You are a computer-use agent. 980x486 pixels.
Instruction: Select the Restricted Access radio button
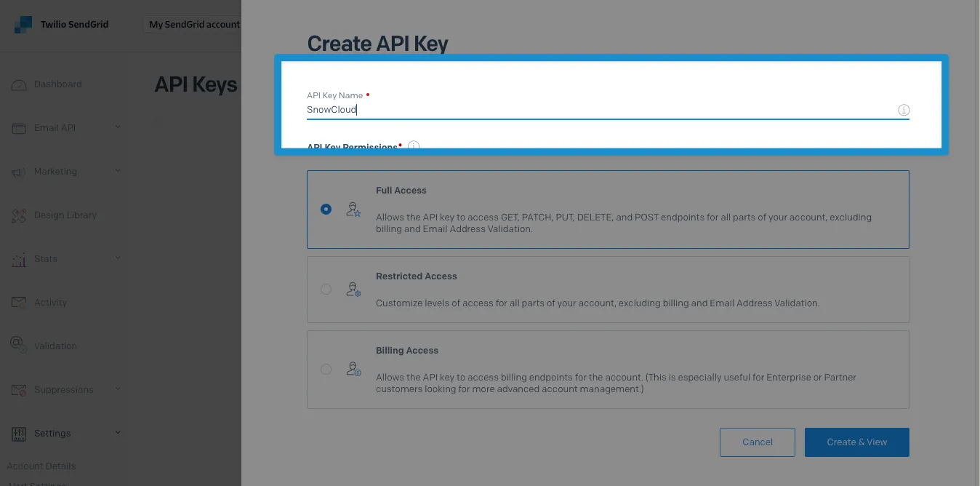326,290
